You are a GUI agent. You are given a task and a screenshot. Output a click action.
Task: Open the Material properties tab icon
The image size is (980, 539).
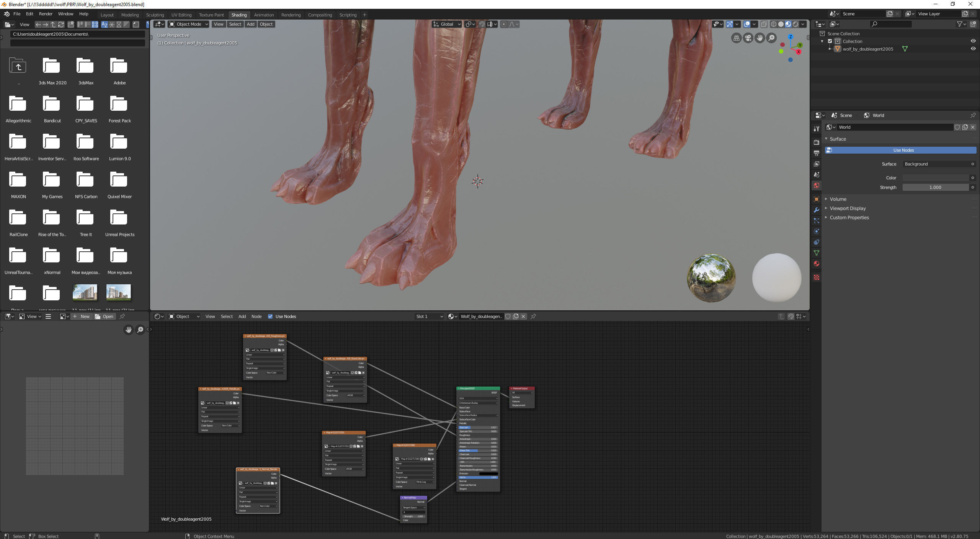pyautogui.click(x=817, y=264)
